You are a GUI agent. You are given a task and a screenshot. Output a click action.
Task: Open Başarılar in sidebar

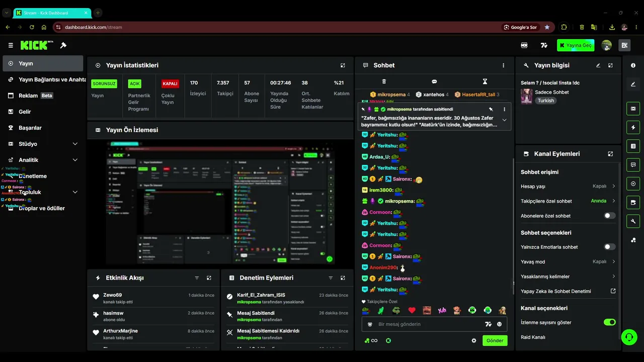[43, 128]
